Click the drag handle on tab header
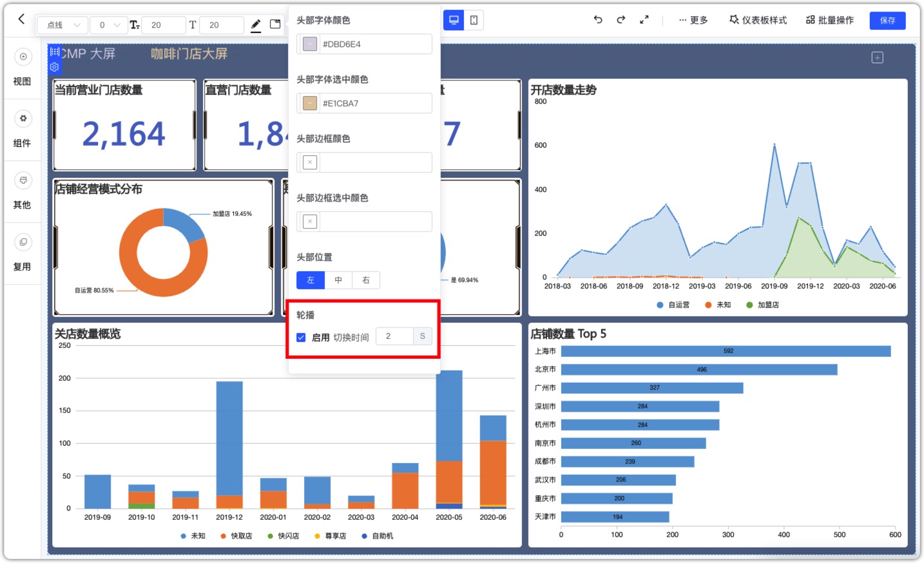Viewport: 924px width, 563px height. point(54,52)
